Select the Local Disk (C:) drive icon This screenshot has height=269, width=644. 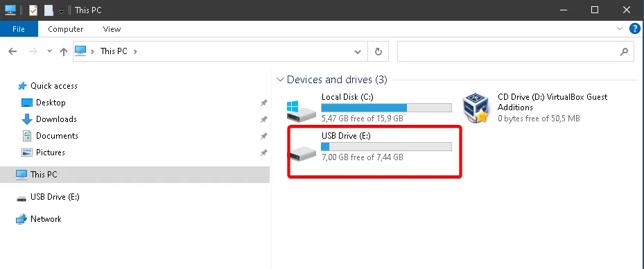pyautogui.click(x=302, y=111)
